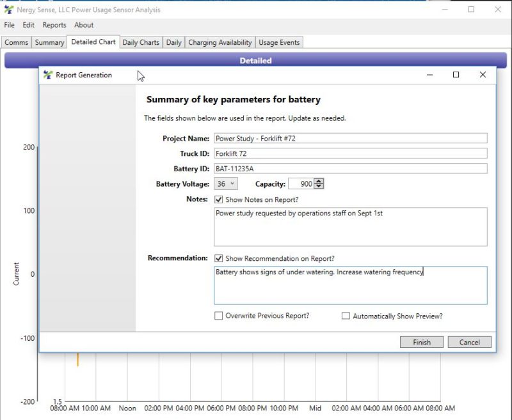Enable Overwrite Previous Report checkbox
512x420 pixels.
pyautogui.click(x=218, y=316)
